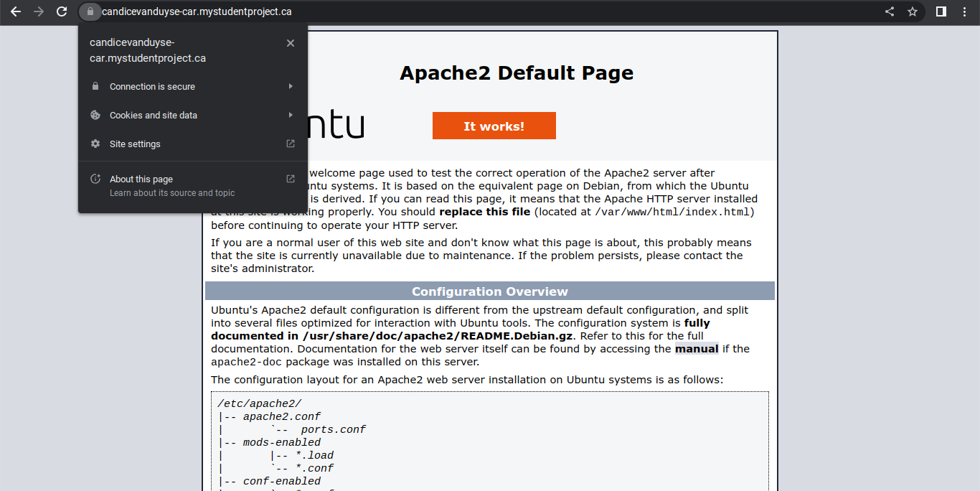Screen dimensions: 980x491
Task: Click the reload page icon
Action: pyautogui.click(x=62, y=11)
